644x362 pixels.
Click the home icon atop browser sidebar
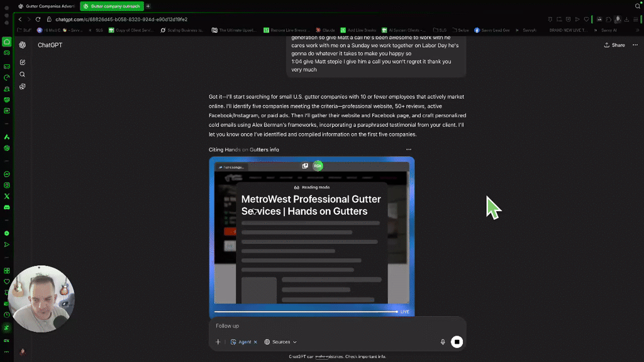[x=6, y=42]
